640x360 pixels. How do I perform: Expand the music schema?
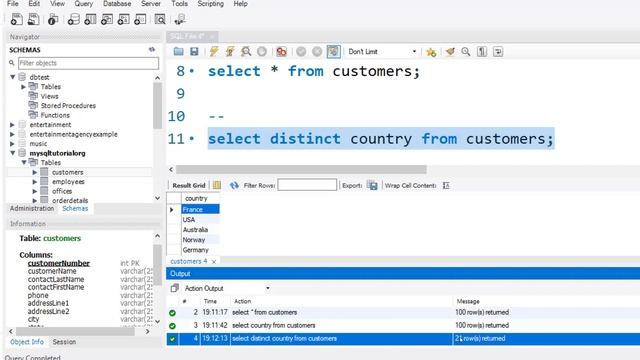point(12,144)
